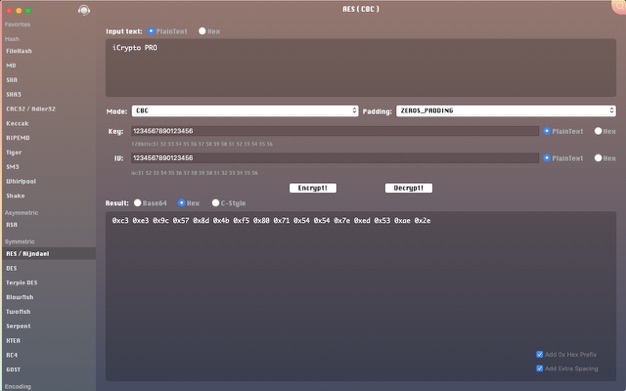This screenshot has height=391, width=626.
Task: Click the headset support icon in title bar
Action: pyautogui.click(x=84, y=10)
